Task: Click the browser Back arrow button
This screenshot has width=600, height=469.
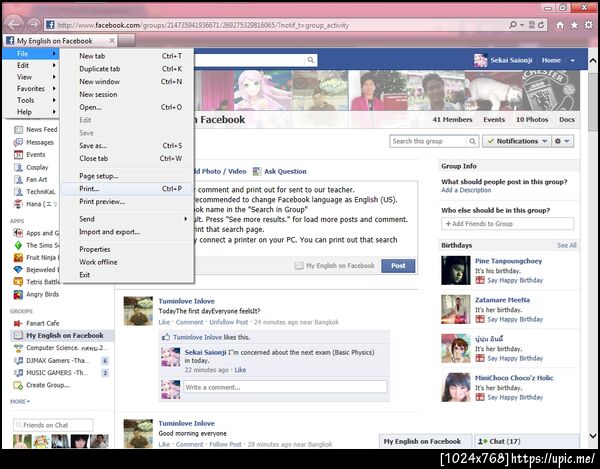Action: click(x=13, y=25)
